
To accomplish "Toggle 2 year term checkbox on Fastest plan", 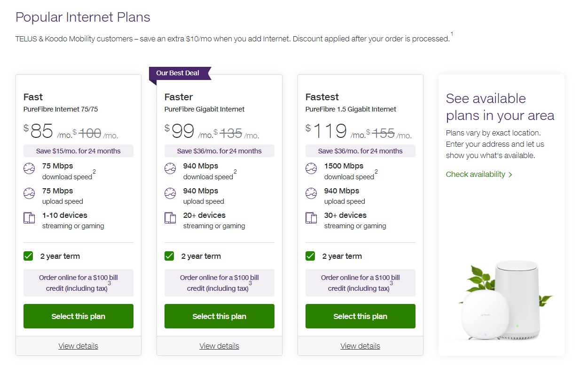I will click(x=310, y=256).
